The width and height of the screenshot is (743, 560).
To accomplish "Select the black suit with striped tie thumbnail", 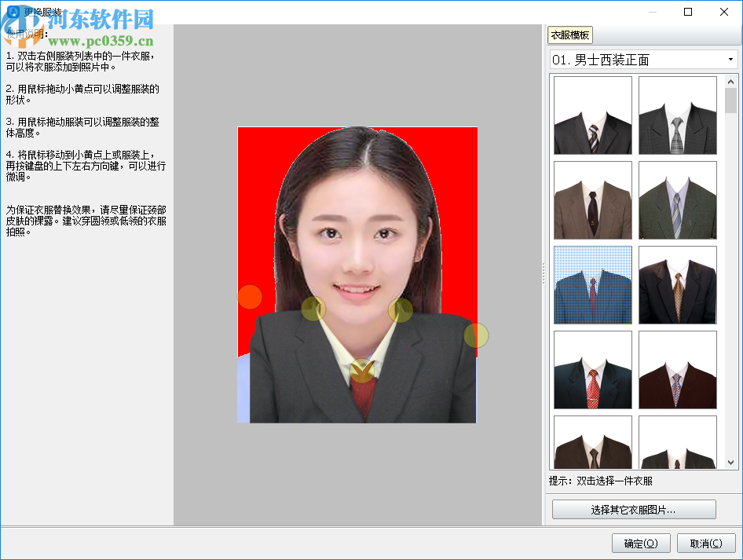I will (x=593, y=115).
